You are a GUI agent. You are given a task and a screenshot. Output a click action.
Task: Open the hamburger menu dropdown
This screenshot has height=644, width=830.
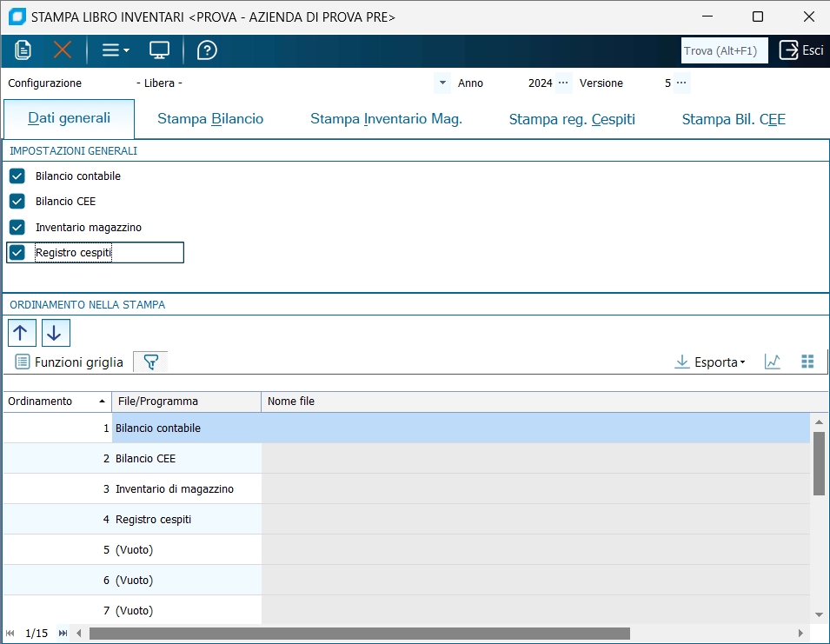pyautogui.click(x=115, y=50)
